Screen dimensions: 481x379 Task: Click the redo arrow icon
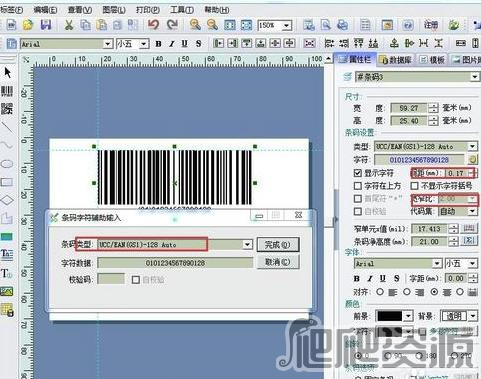coord(172,25)
